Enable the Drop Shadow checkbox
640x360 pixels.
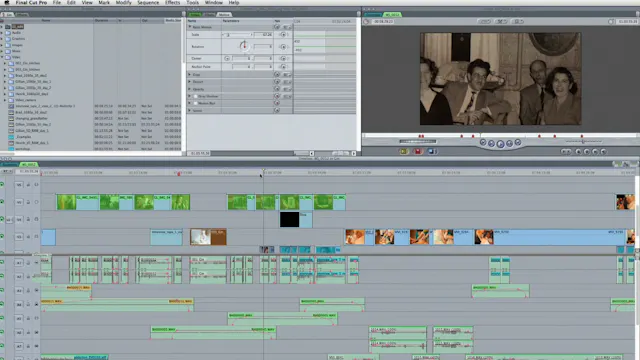pyautogui.click(x=196, y=96)
